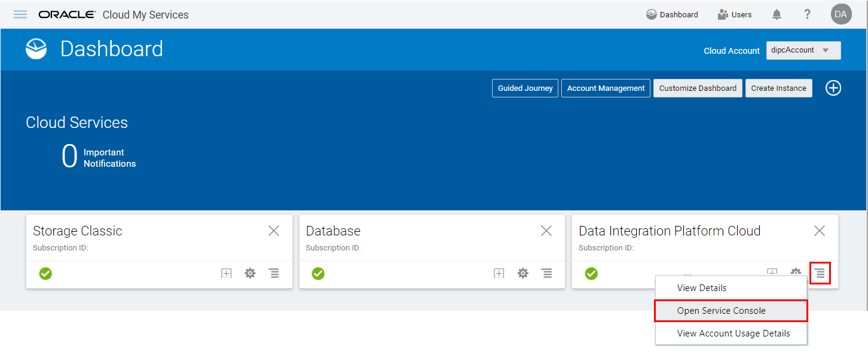Expand the Database tile actions menu
Viewport: 868px width, 352px height.
pyautogui.click(x=546, y=273)
